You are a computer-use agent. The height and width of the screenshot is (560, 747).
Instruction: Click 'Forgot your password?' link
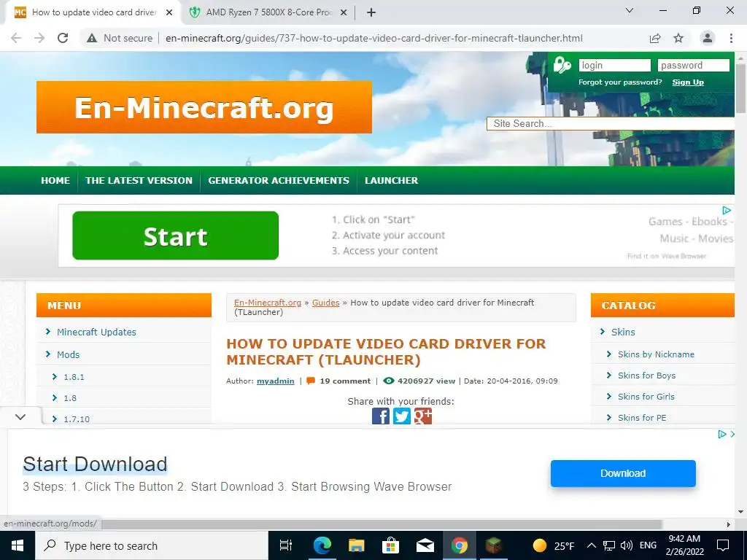tap(620, 82)
